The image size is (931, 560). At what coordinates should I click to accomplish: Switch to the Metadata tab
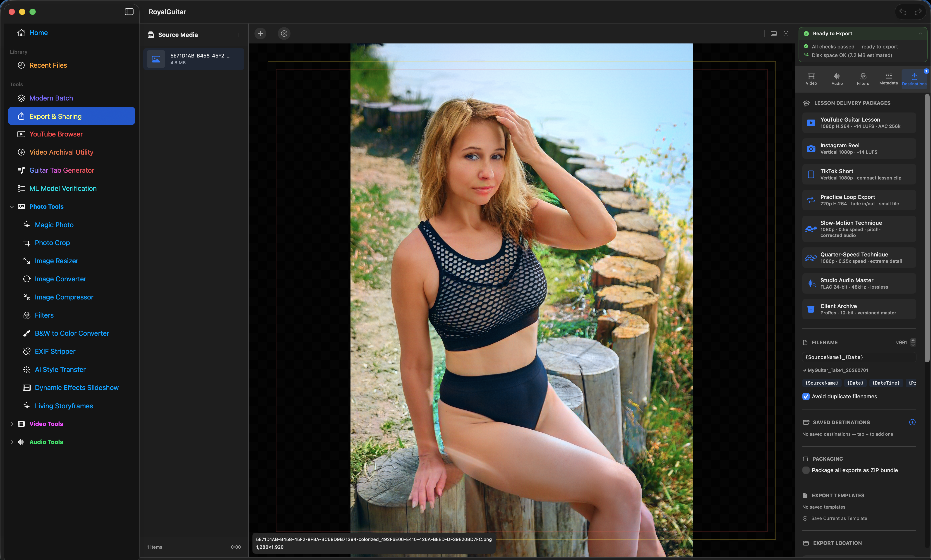coord(888,79)
